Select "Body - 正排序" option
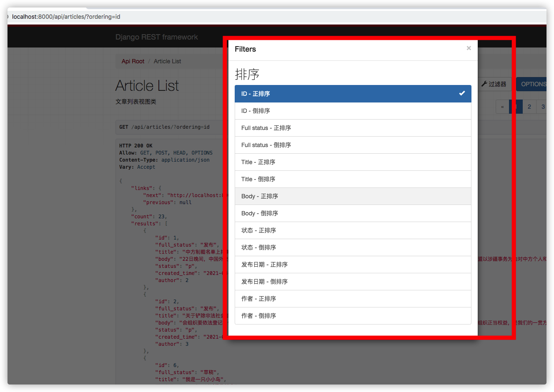This screenshot has width=554, height=392. (x=353, y=196)
